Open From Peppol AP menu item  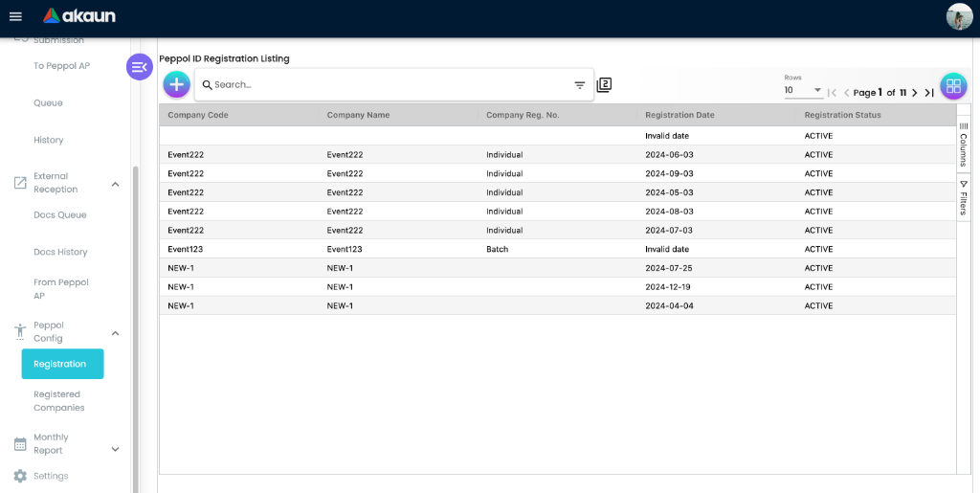(61, 289)
